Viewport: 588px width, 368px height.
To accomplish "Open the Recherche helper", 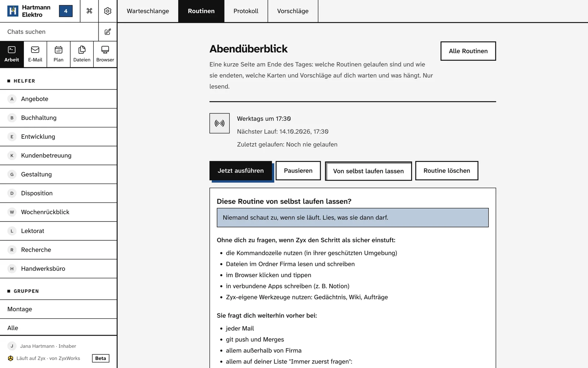I will [x=58, y=250].
